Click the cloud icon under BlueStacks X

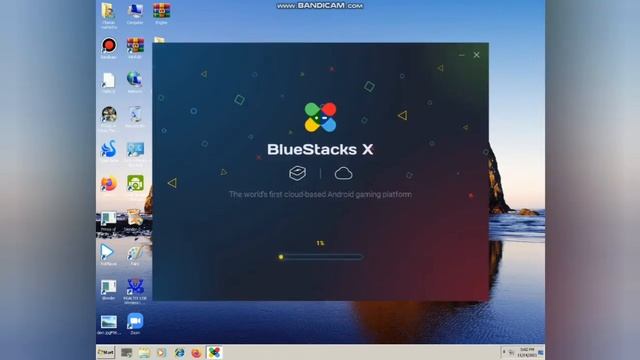(x=343, y=173)
